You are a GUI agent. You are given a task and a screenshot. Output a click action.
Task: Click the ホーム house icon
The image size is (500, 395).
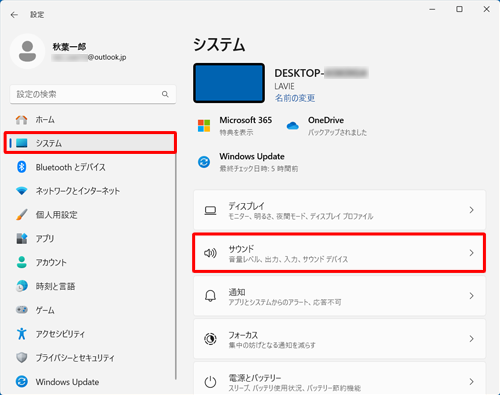[22, 120]
